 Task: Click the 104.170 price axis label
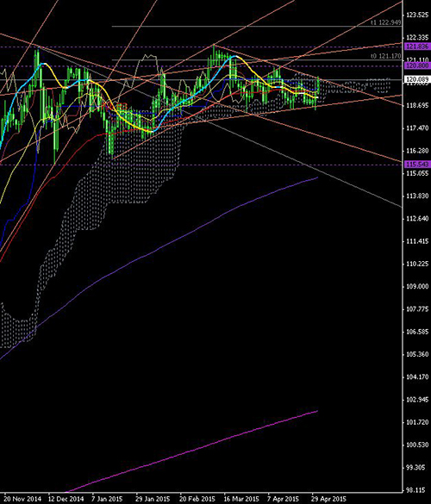417,377
